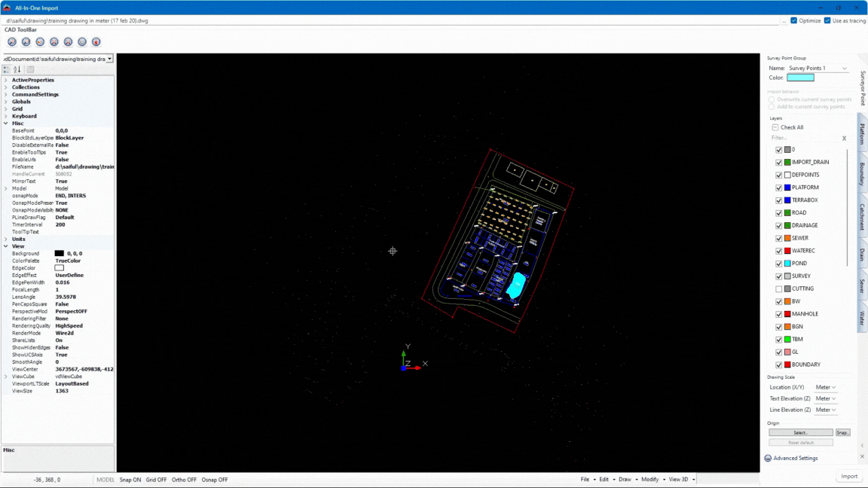Expand the ActiveProperties category

click(6, 81)
